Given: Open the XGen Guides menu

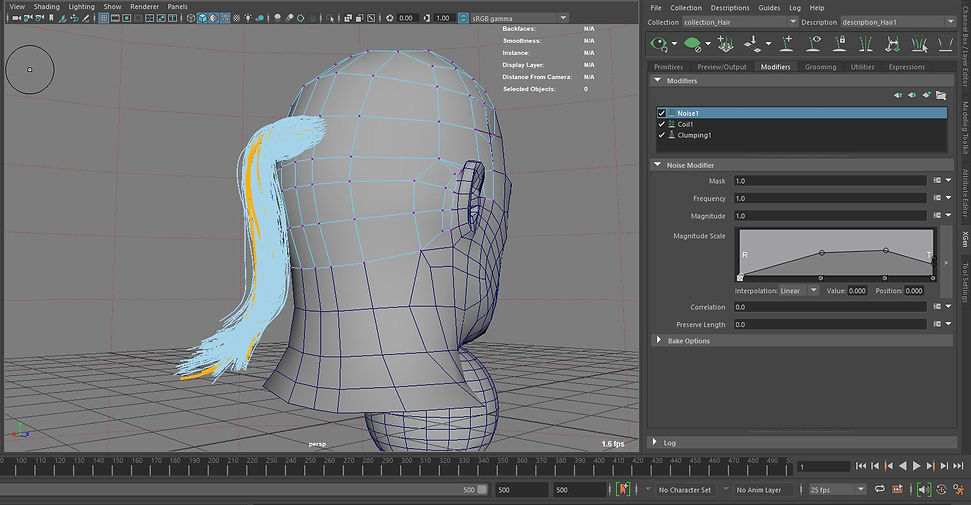Looking at the screenshot, I should (x=769, y=7).
